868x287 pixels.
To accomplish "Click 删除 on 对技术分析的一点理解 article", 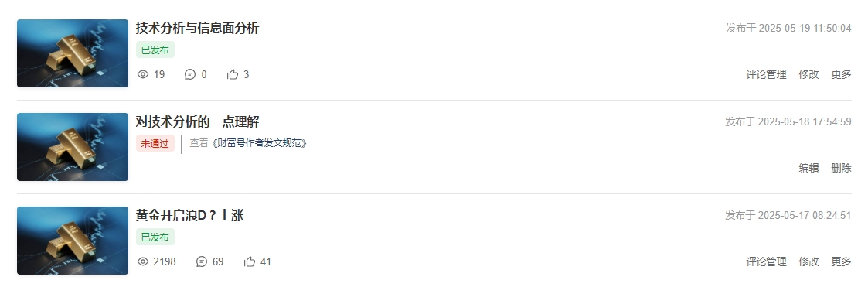I will coord(841,168).
